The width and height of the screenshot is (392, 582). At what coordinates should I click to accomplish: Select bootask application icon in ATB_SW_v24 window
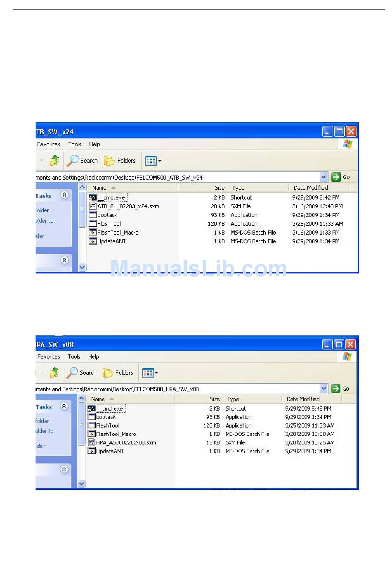[x=93, y=215]
